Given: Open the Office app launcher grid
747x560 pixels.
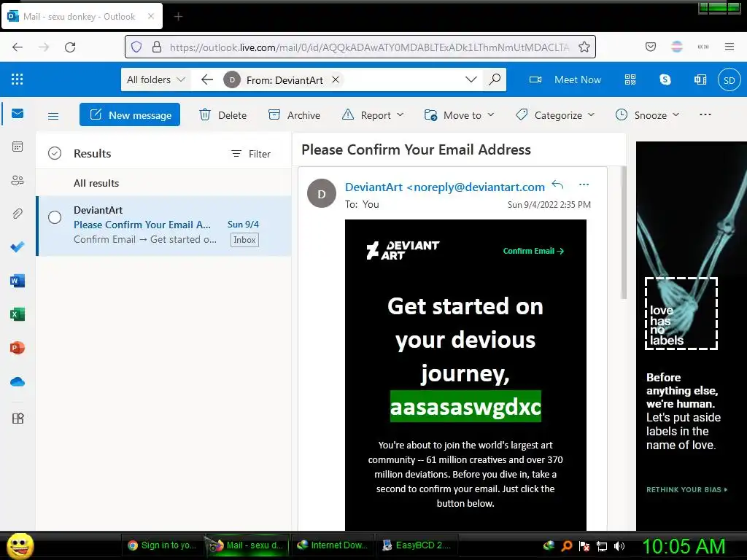Looking at the screenshot, I should 18,79.
